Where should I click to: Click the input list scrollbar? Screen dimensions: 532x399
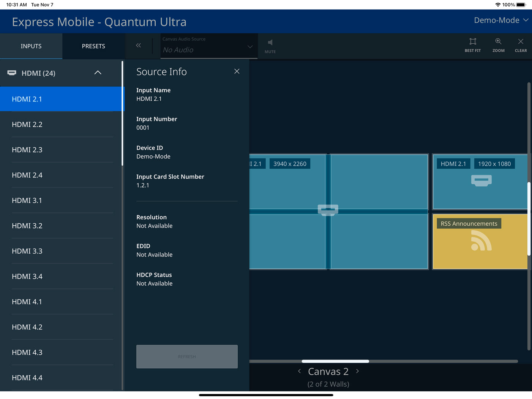coord(122,113)
